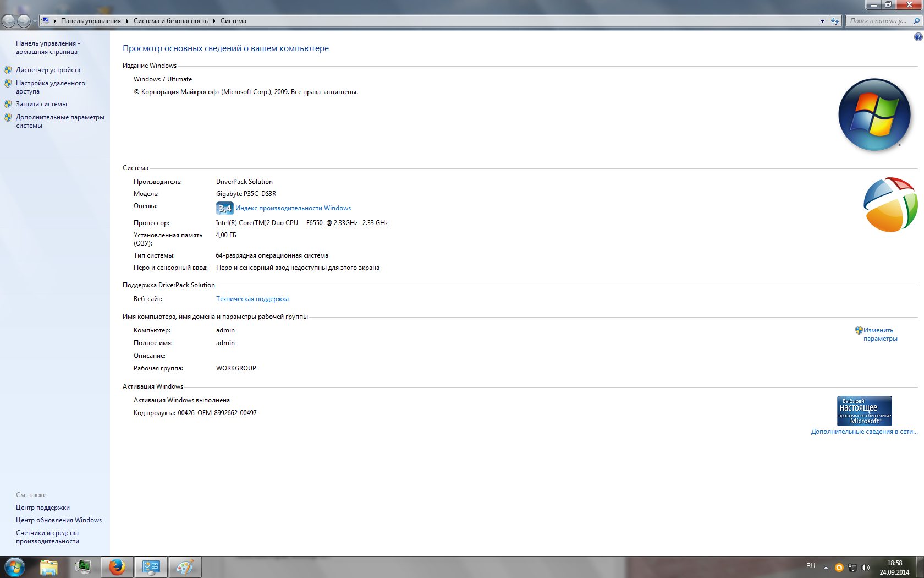Click the Forward navigation arrow button
The image size is (924, 578).
pos(24,21)
